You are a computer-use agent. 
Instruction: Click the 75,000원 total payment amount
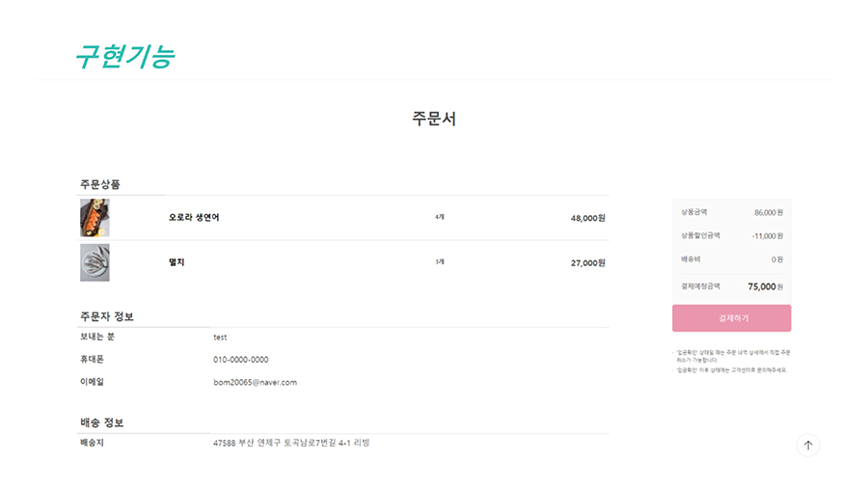point(766,286)
